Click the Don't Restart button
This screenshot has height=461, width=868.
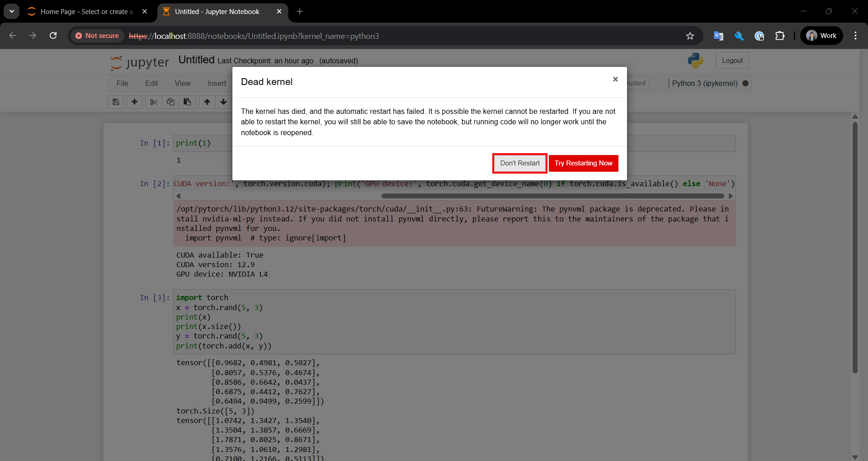click(x=519, y=163)
